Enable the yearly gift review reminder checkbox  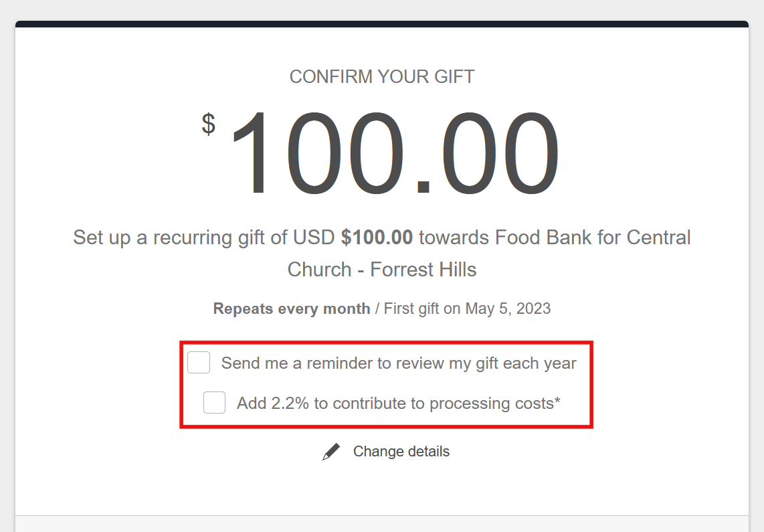tap(198, 362)
